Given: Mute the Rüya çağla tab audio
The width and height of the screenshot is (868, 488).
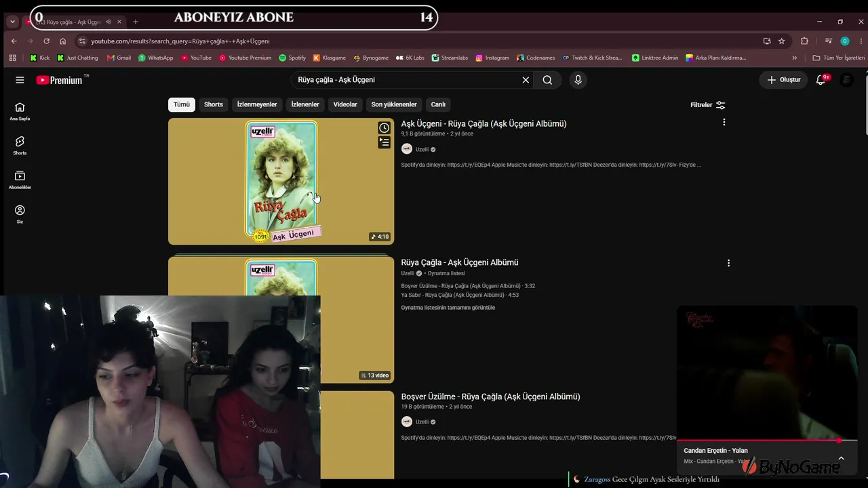Looking at the screenshot, I should [108, 22].
